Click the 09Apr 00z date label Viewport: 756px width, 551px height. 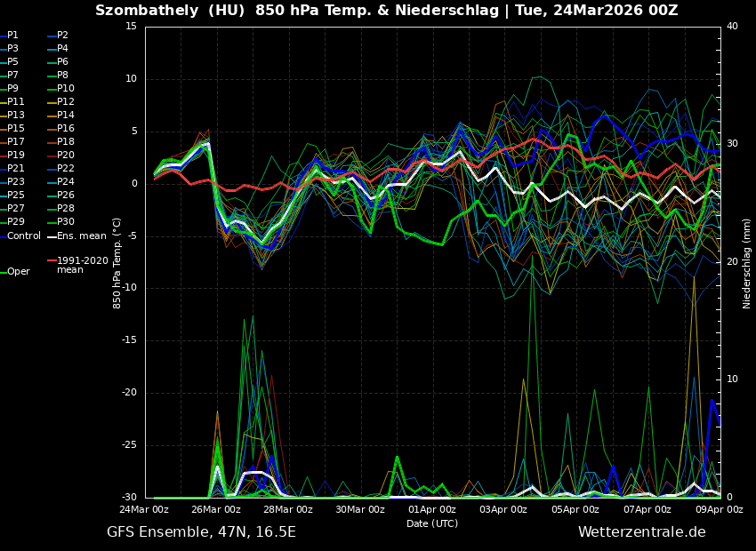pyautogui.click(x=719, y=509)
